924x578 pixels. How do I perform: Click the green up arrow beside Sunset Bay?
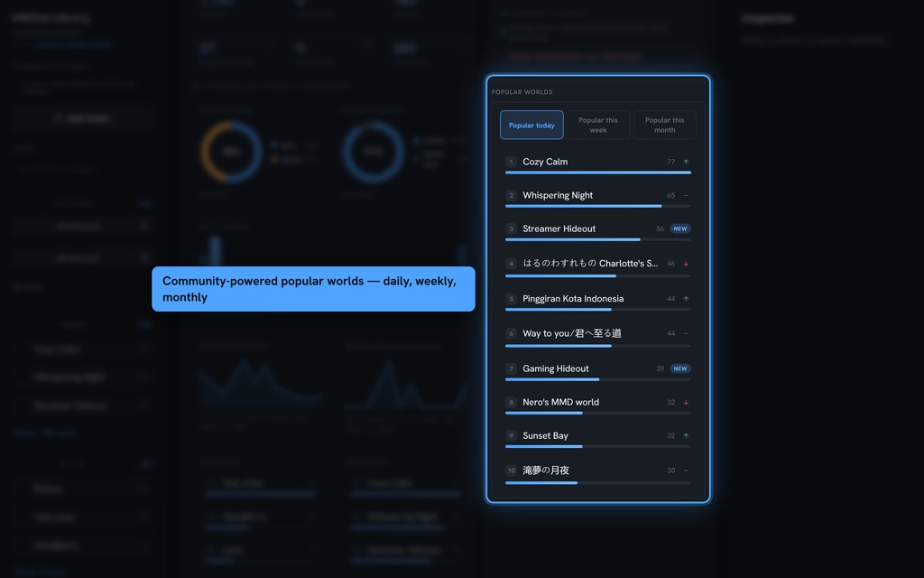click(x=686, y=436)
